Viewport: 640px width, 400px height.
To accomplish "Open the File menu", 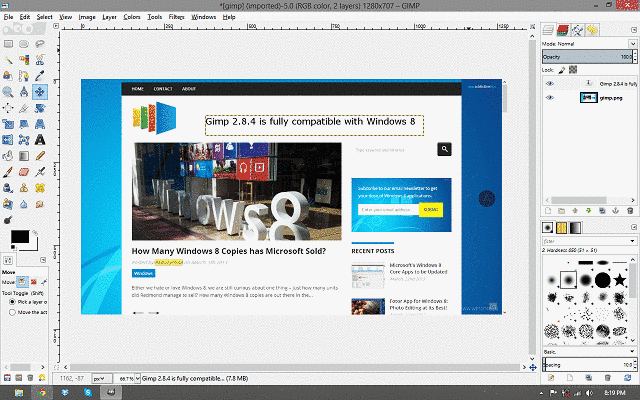I will click(x=8, y=17).
